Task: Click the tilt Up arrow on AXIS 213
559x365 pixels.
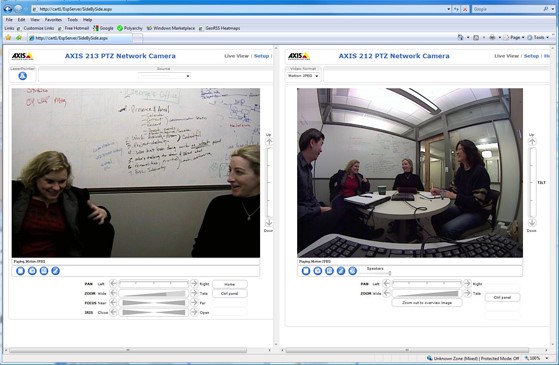Action: point(269,142)
